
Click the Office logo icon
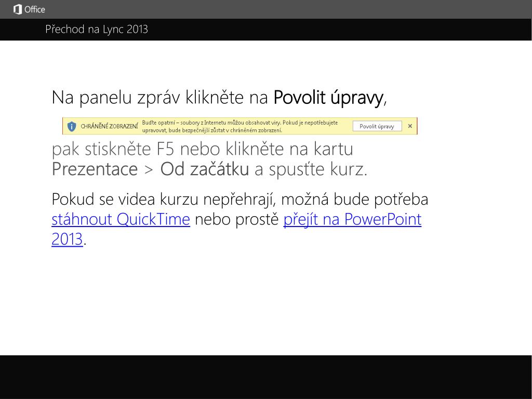[x=17, y=9]
